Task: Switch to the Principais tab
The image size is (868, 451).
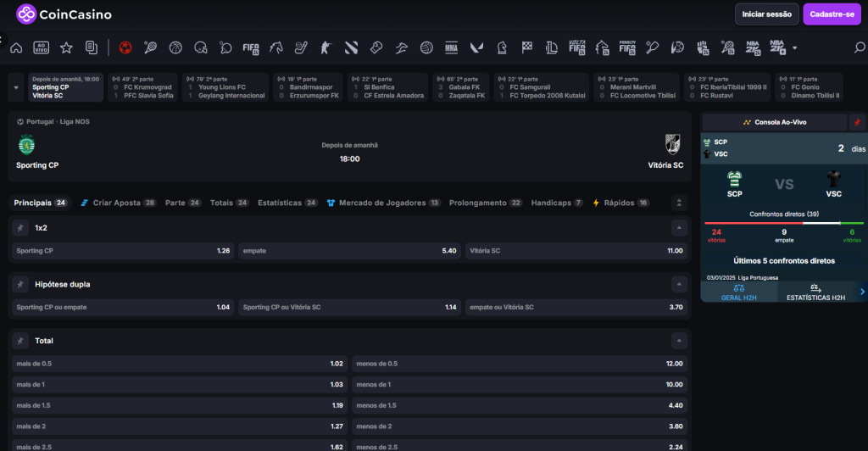Action: coord(41,203)
